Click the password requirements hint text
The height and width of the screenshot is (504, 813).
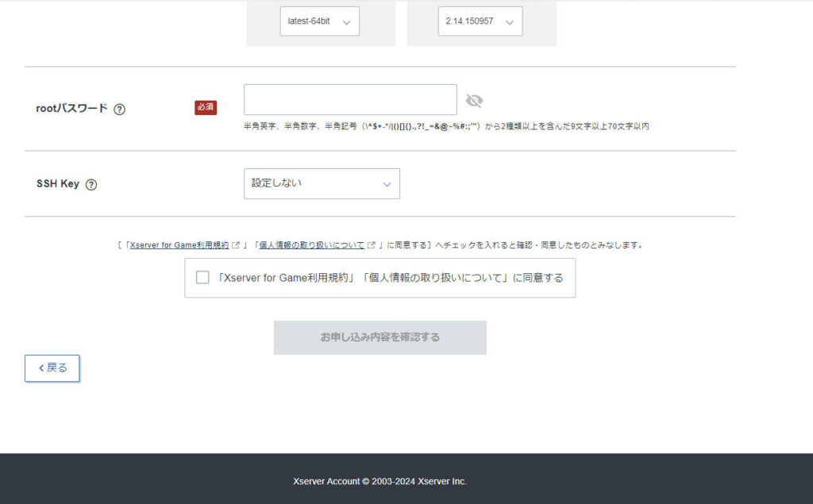[446, 126]
